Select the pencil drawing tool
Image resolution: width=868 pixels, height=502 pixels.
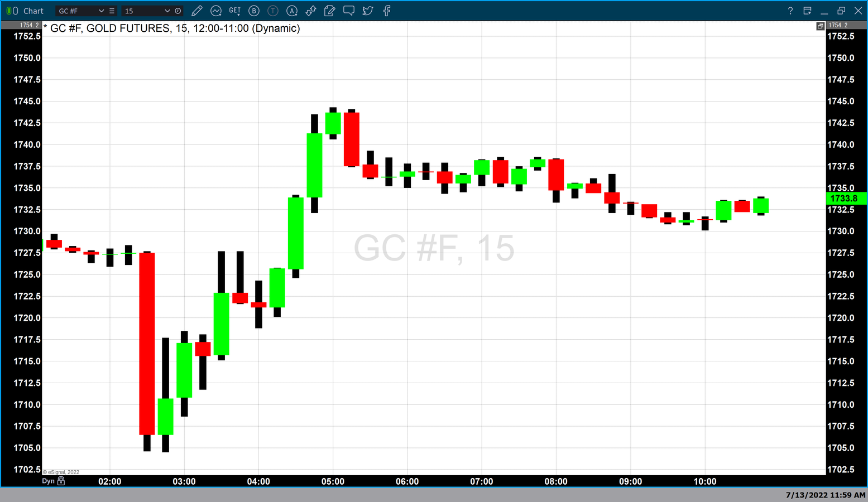(196, 11)
